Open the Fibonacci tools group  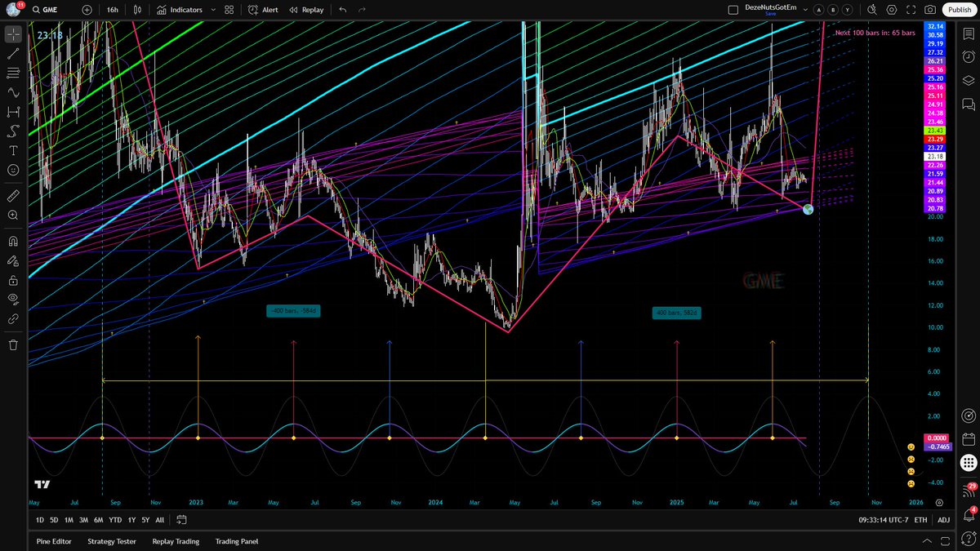point(13,73)
